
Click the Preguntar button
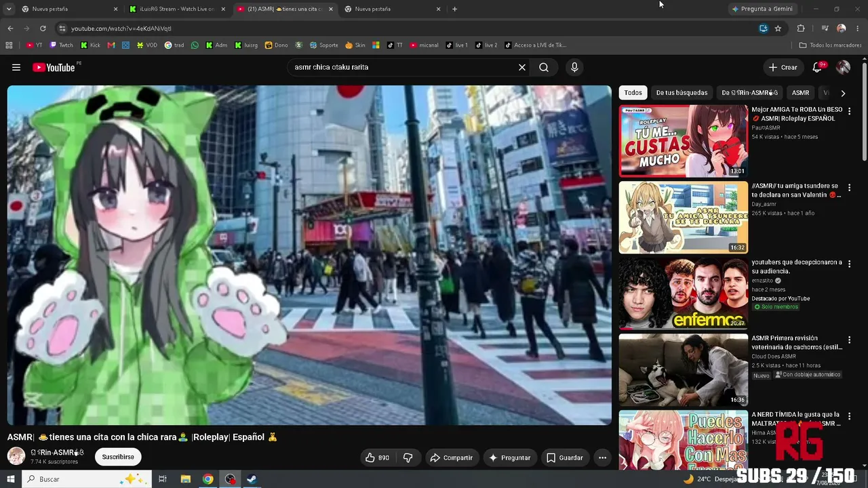pyautogui.click(x=510, y=457)
